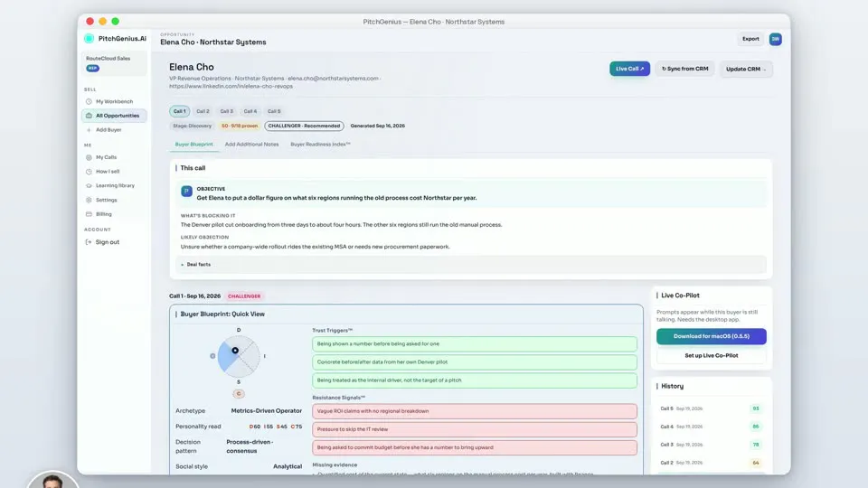Open My Calls page

[x=114, y=157]
